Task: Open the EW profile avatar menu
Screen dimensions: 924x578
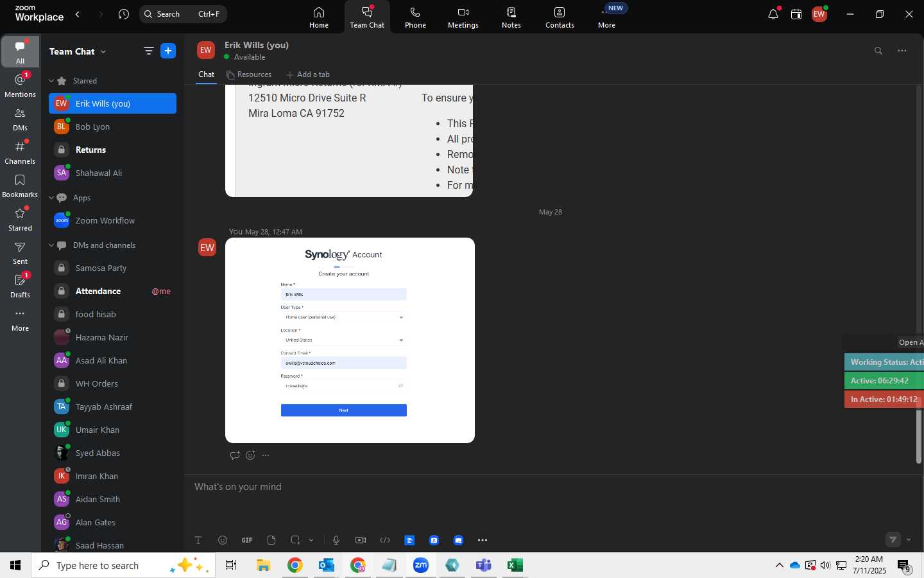Action: (x=819, y=14)
